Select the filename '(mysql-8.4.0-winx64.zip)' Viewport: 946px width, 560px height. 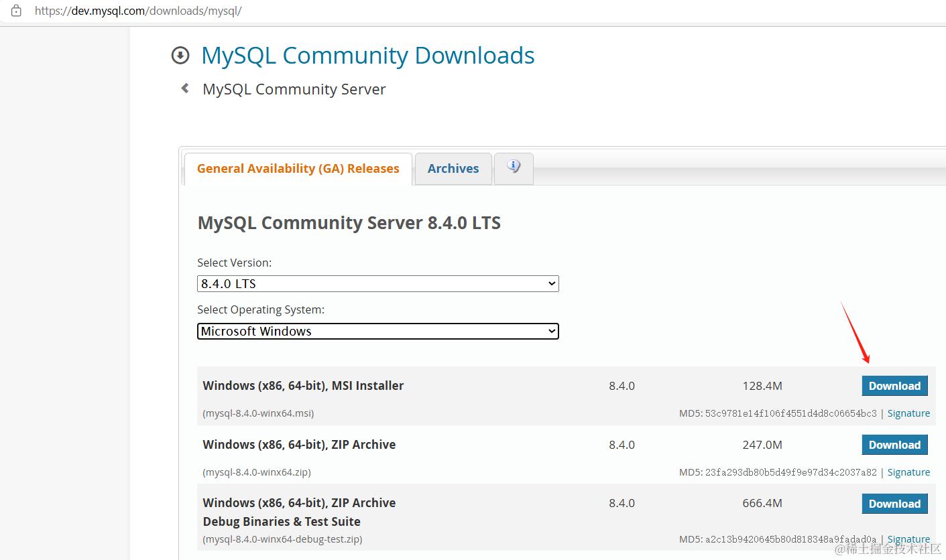[x=257, y=472]
